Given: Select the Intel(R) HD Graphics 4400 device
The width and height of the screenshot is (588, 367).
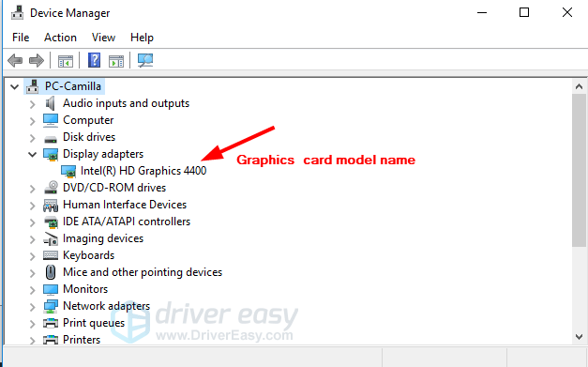Looking at the screenshot, I should click(x=143, y=171).
